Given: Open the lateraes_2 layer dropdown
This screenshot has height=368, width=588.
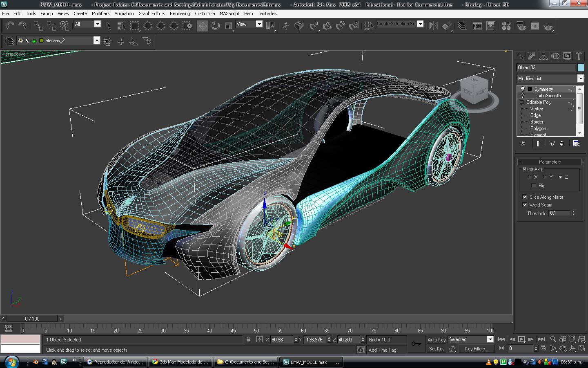Looking at the screenshot, I should tap(97, 40).
